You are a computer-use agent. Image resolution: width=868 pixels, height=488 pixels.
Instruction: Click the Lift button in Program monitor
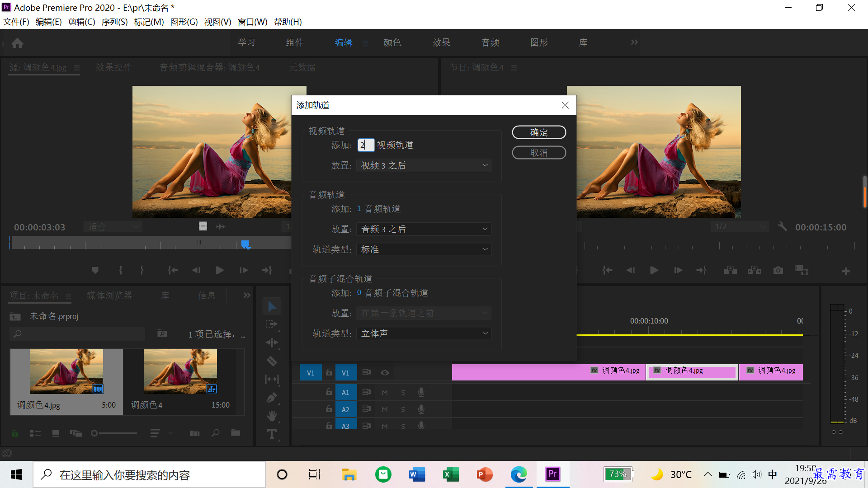click(730, 270)
